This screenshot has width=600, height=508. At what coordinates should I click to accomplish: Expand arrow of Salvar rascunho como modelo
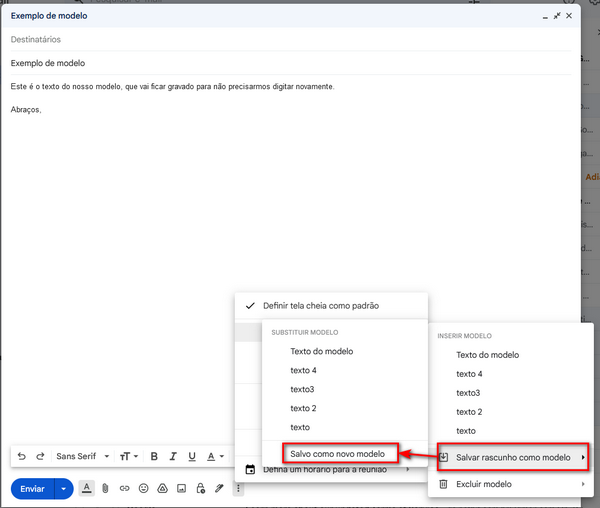point(583,457)
